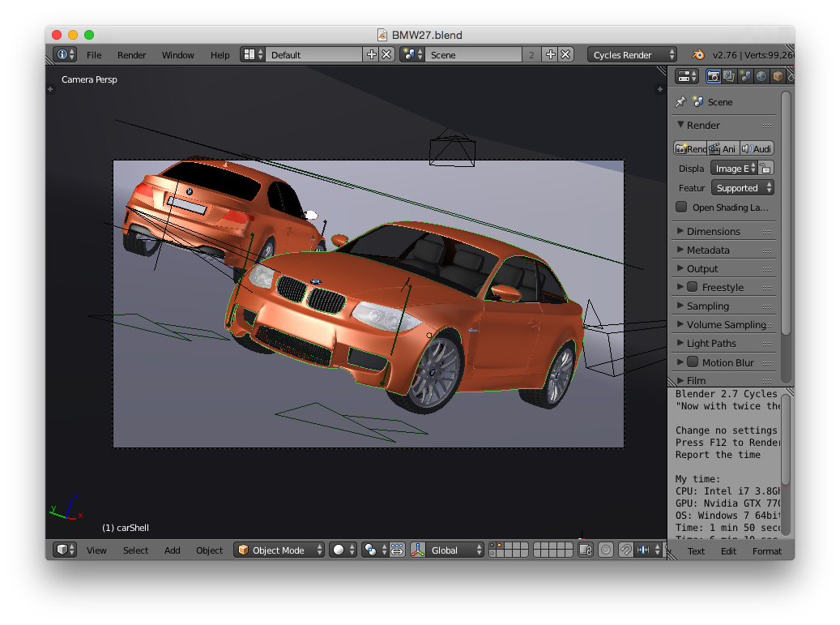This screenshot has width=840, height=625.
Task: Open the File menu
Action: [94, 55]
